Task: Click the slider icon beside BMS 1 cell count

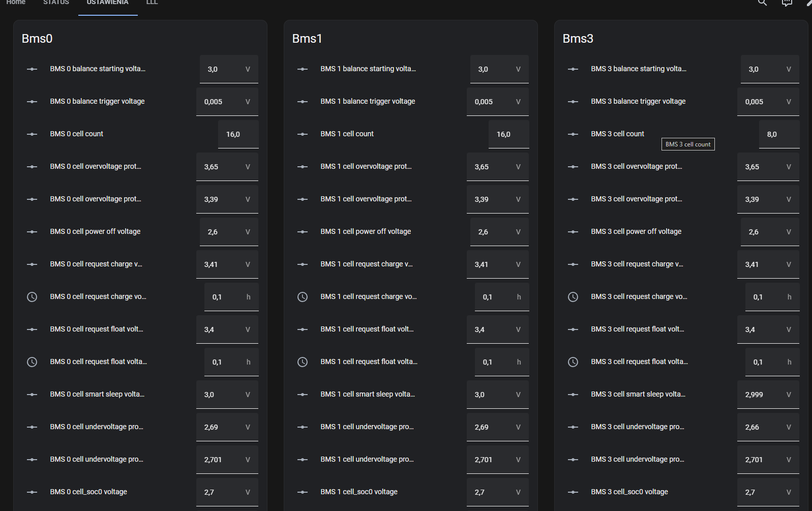Action: coord(303,134)
